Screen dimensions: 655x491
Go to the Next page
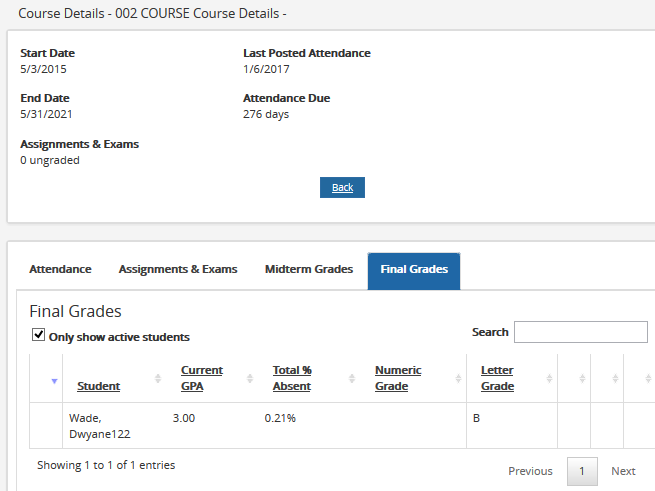coord(623,471)
